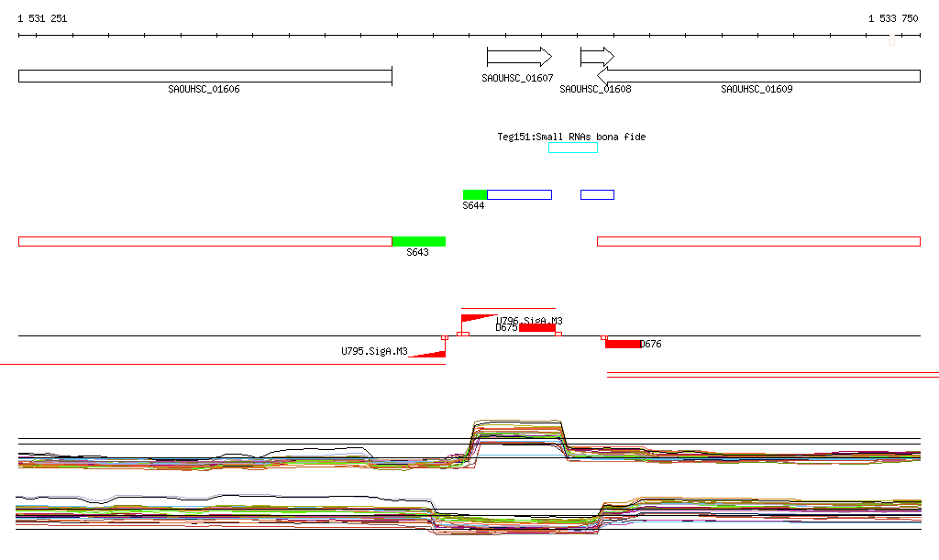This screenshot has height=560, width=939.
Task: Click the end coordinate 1 533 750
Action: click(893, 18)
